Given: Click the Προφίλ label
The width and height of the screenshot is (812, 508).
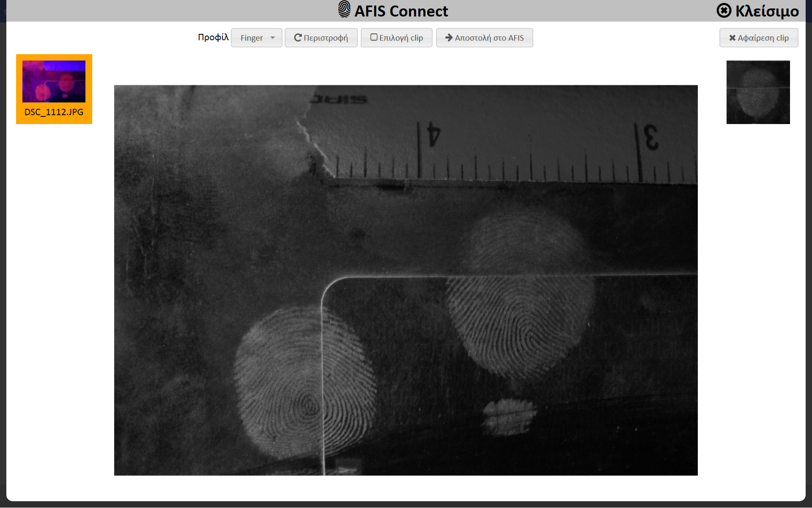Looking at the screenshot, I should click(213, 37).
